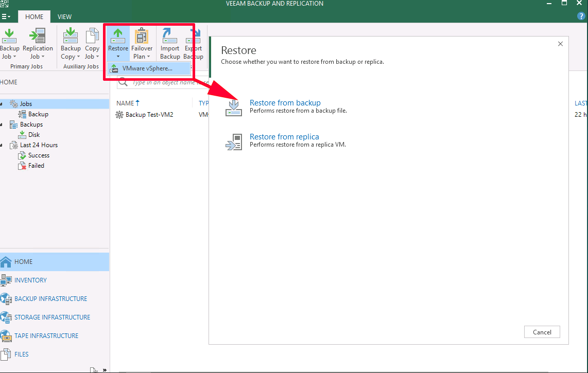The height and width of the screenshot is (373, 588).
Task: Switch to the INVENTORY navigation view
Action: pyautogui.click(x=55, y=280)
